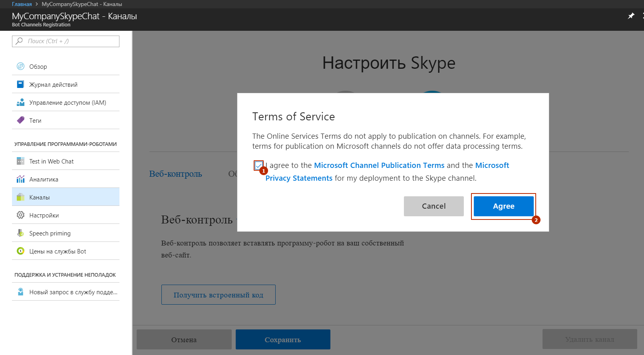This screenshot has height=355, width=644.
Task: Click the Activity log (Журнал действий) icon
Action: 20,84
